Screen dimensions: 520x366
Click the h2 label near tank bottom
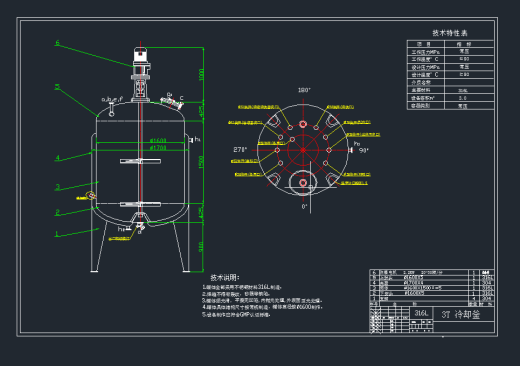coord(121,229)
